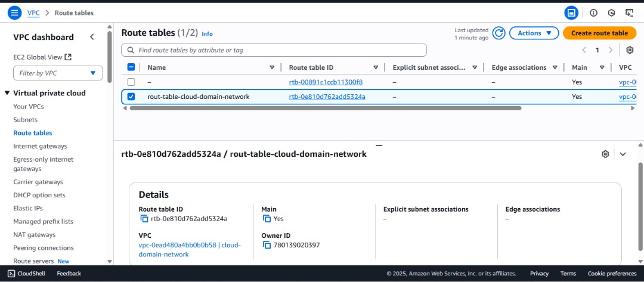Click the hexagon settings icon in header
Viewport: 644px width, 282px height.
(611, 13)
